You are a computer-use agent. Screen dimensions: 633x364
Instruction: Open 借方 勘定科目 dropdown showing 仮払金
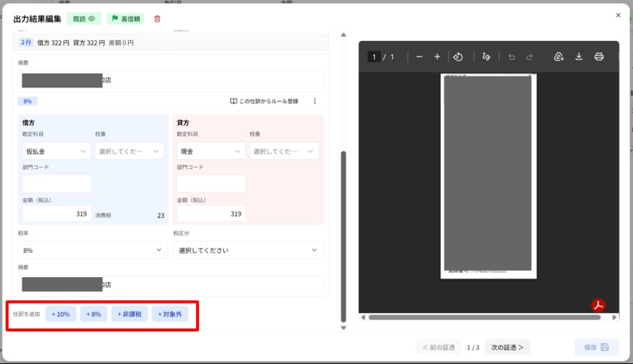click(x=56, y=151)
